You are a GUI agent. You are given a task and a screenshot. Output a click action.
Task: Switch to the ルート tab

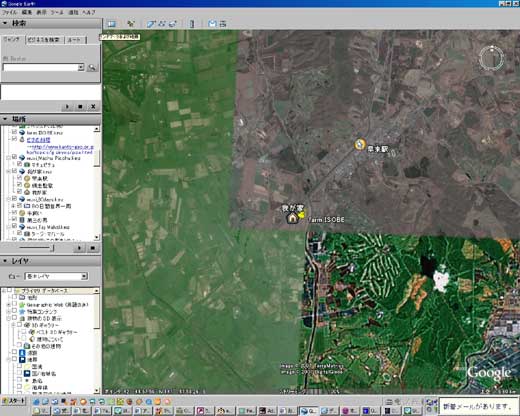(x=74, y=40)
